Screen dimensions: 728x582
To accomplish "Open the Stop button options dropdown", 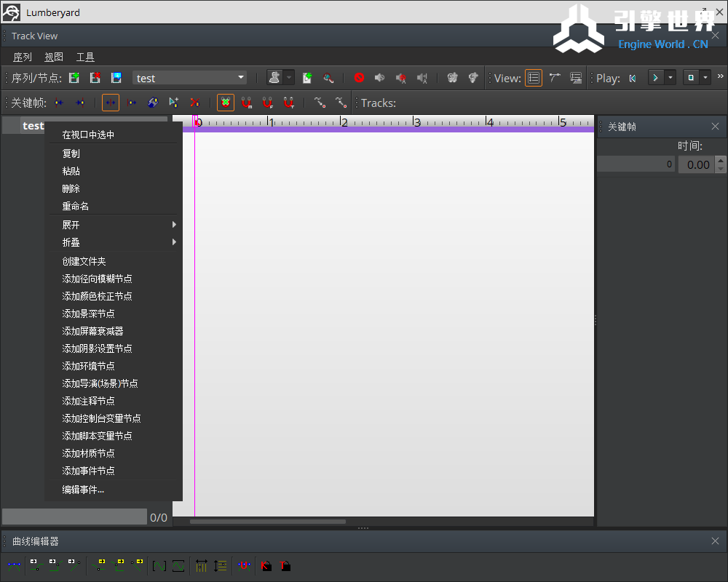I will pos(705,78).
